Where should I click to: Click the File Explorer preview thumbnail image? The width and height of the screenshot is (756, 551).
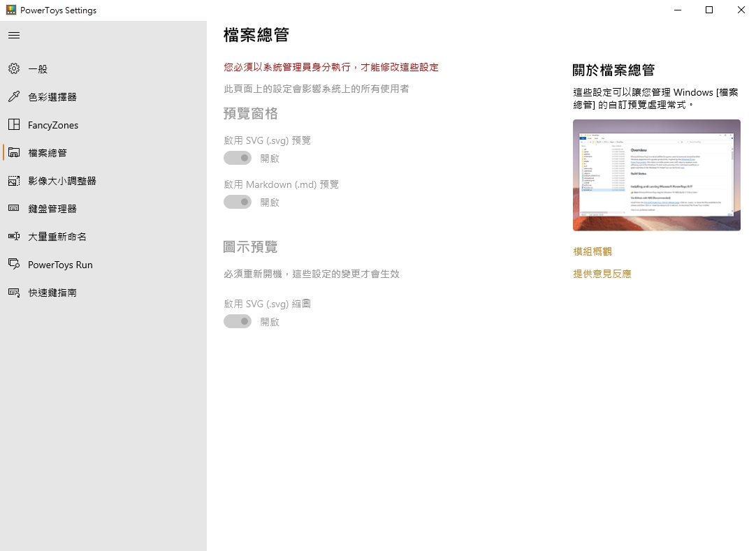click(x=656, y=175)
